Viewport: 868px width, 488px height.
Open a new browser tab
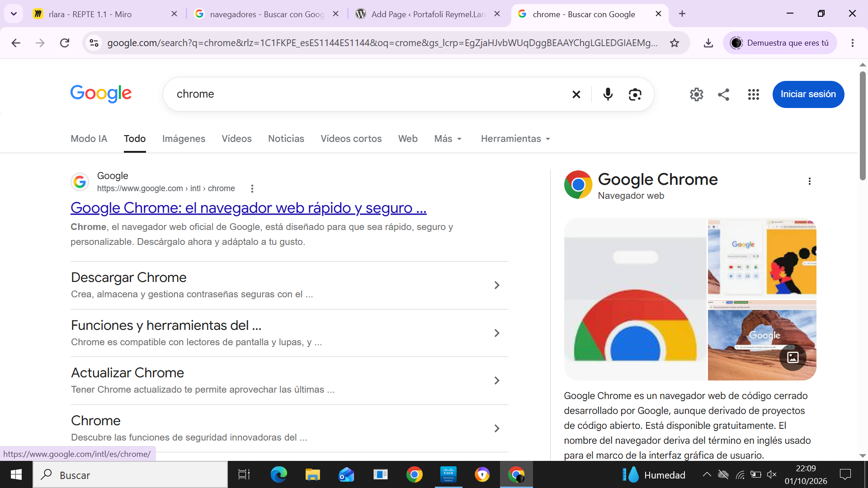[682, 14]
